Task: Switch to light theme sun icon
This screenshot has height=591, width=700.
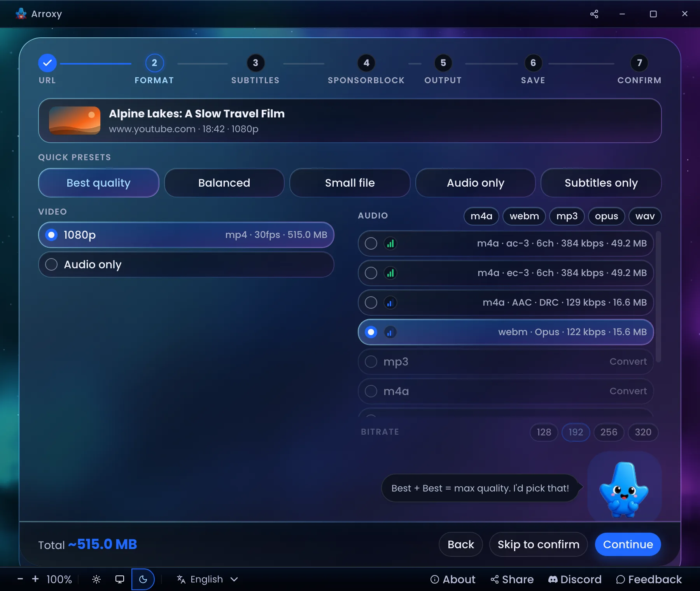Action: click(x=96, y=579)
